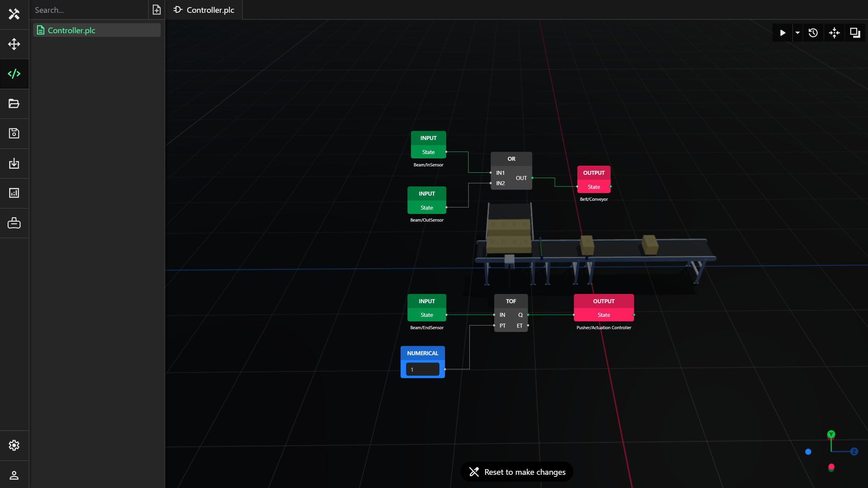Click in the Search field

[x=89, y=10]
